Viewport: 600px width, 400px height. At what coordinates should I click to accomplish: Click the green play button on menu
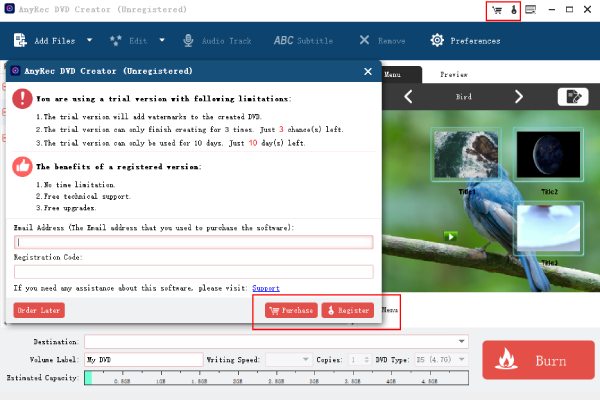pyautogui.click(x=450, y=237)
